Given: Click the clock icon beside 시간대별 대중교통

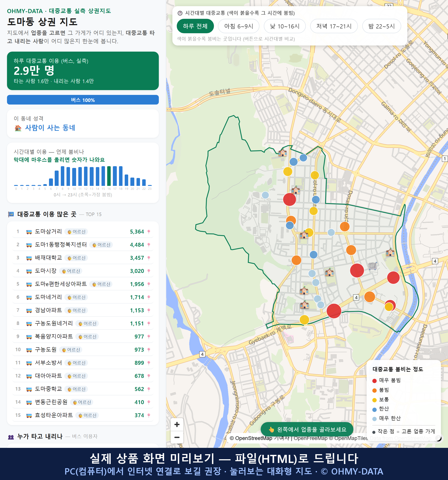Looking at the screenshot, I should [180, 13].
